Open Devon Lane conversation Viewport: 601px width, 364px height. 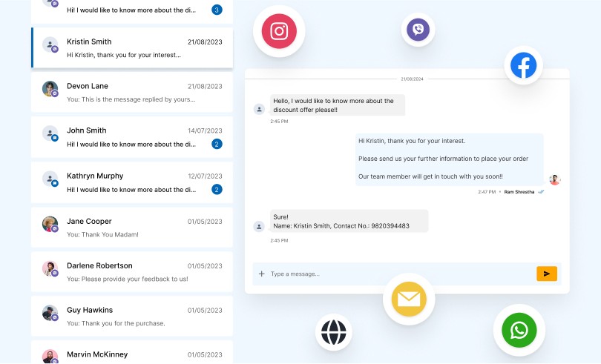[x=132, y=92]
